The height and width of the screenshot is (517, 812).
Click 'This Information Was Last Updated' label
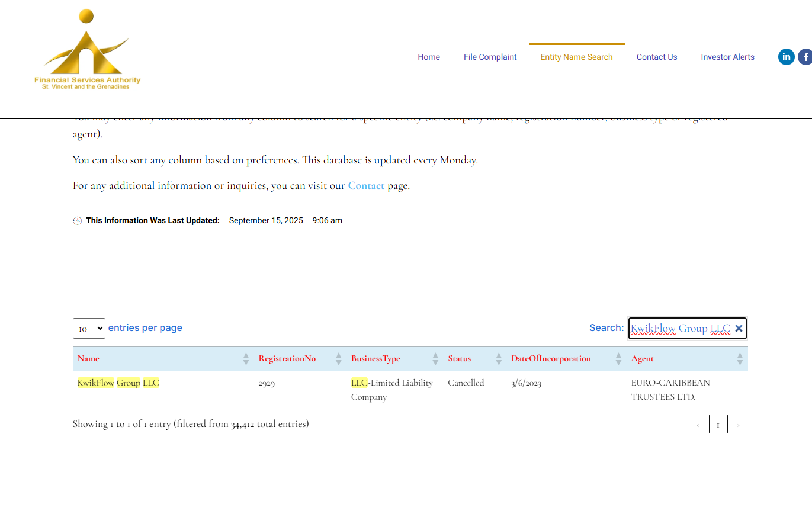pos(153,221)
